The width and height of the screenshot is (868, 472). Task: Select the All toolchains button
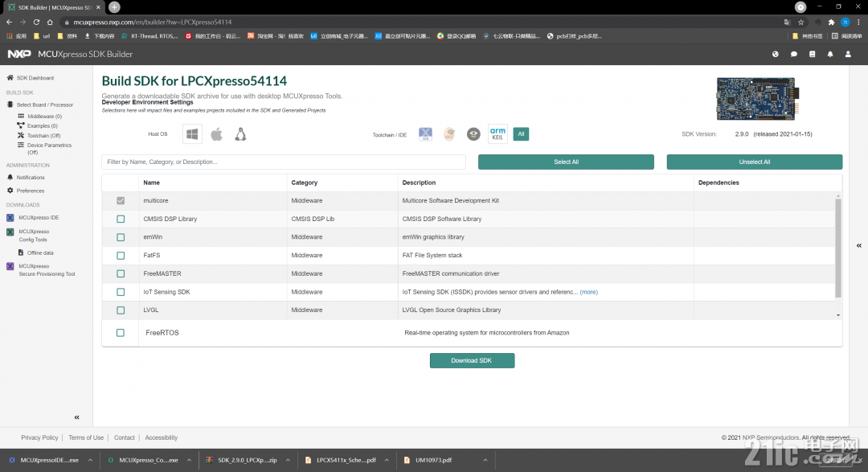(521, 134)
